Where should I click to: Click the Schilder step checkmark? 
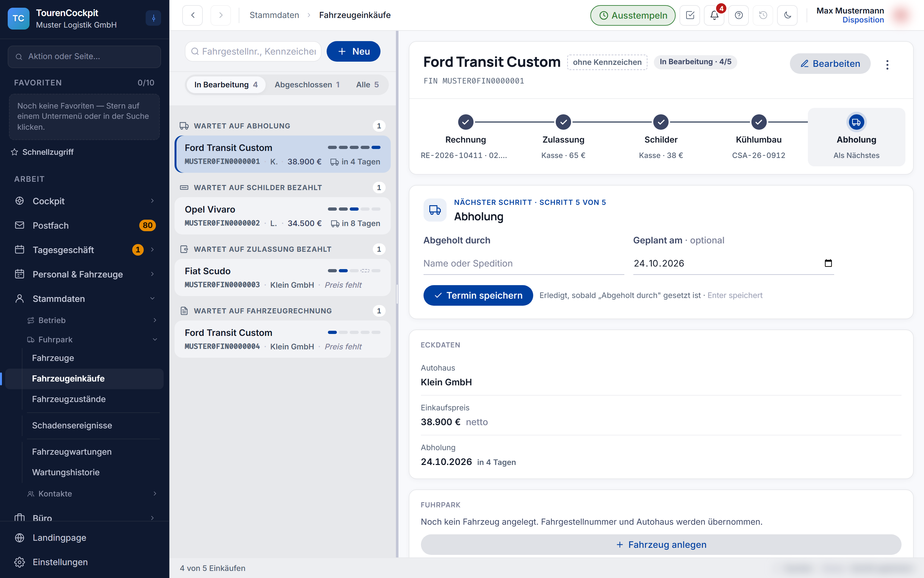[x=661, y=122]
